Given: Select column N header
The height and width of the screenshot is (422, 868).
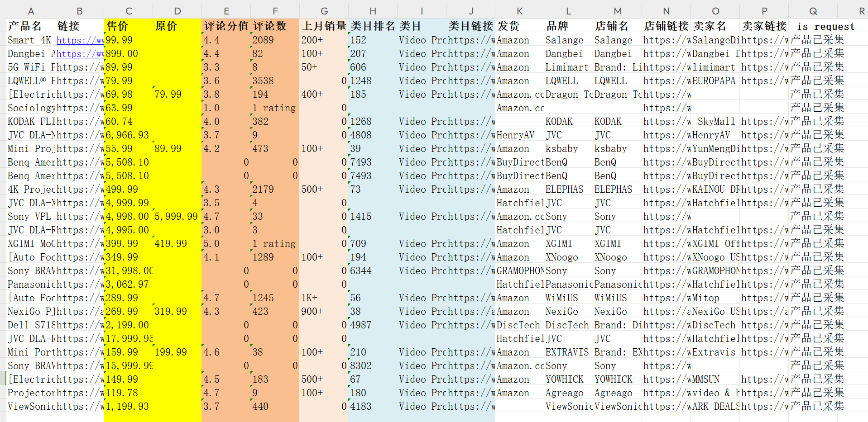Looking at the screenshot, I should pyautogui.click(x=667, y=11).
